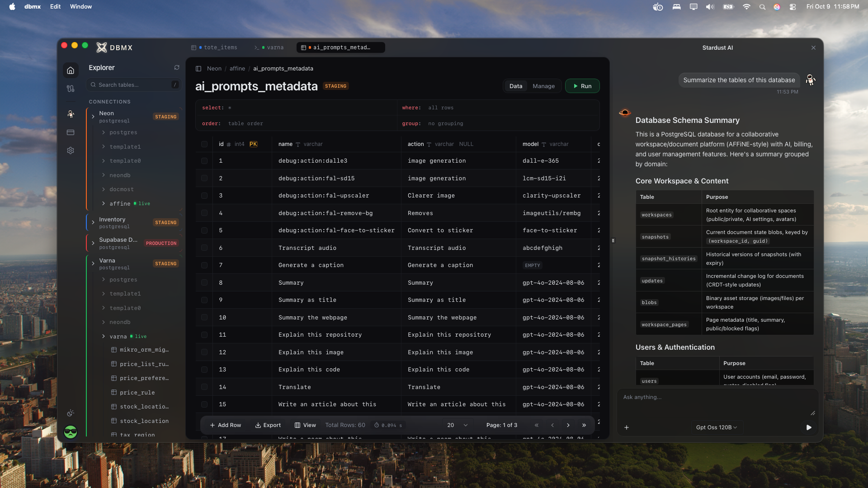
Task: Select checkbox for row Transcript audio
Action: click(204, 248)
